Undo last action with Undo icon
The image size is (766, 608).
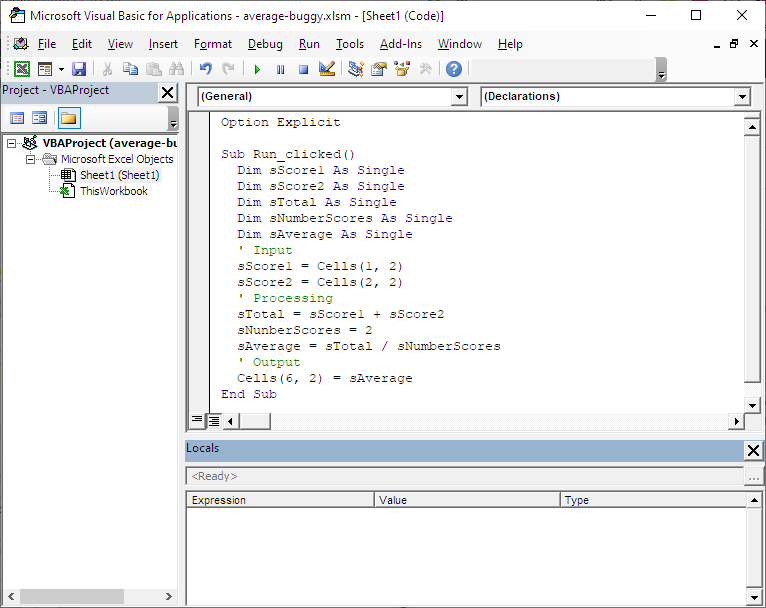pos(206,69)
